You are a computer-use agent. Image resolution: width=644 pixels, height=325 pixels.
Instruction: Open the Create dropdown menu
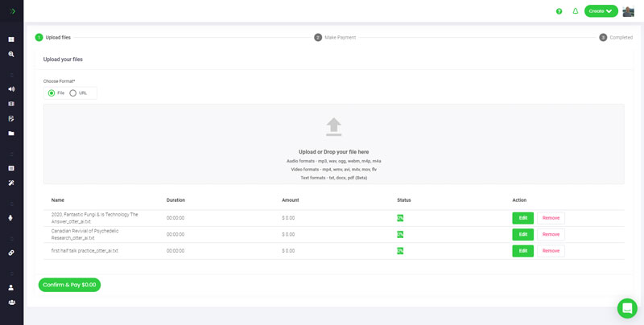coord(601,11)
